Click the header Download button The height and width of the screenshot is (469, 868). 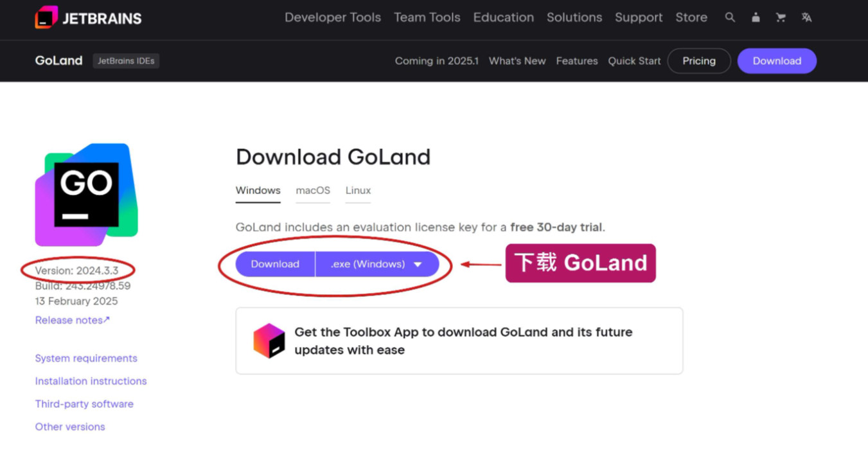pyautogui.click(x=777, y=61)
